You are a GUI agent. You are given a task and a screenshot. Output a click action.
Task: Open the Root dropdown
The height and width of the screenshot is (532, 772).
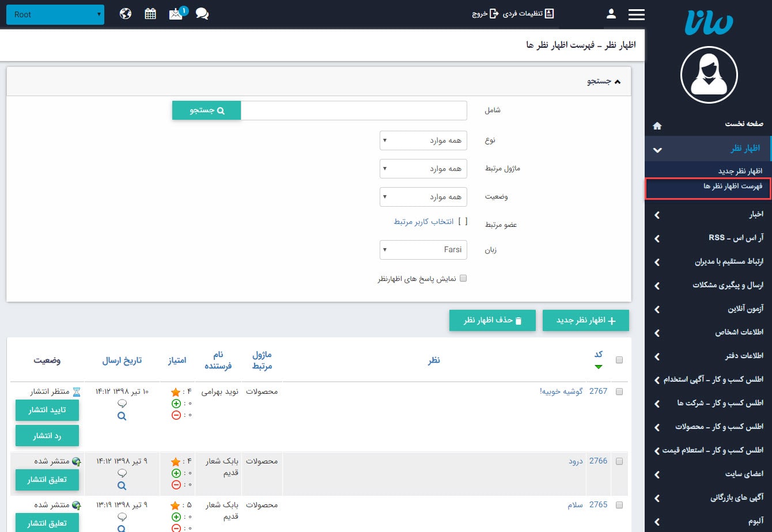pos(55,14)
